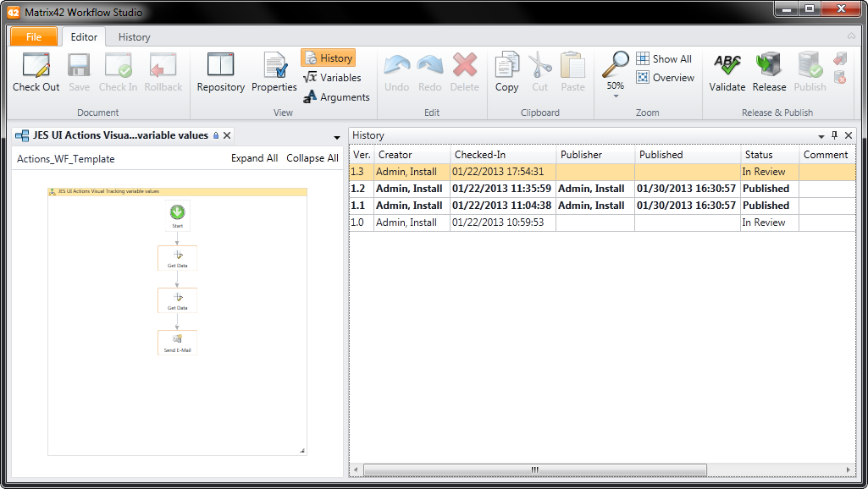
Task: Open the History panel options dropdown arrow
Action: click(821, 136)
